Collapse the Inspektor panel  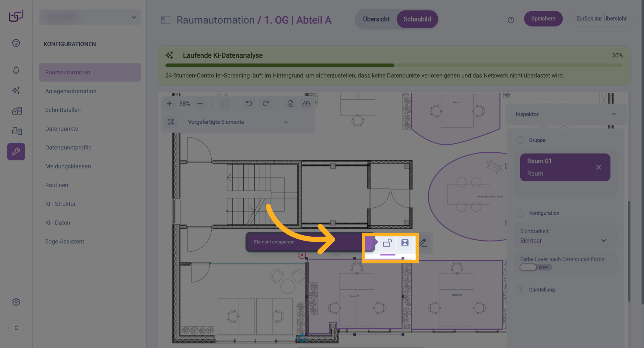(613, 114)
